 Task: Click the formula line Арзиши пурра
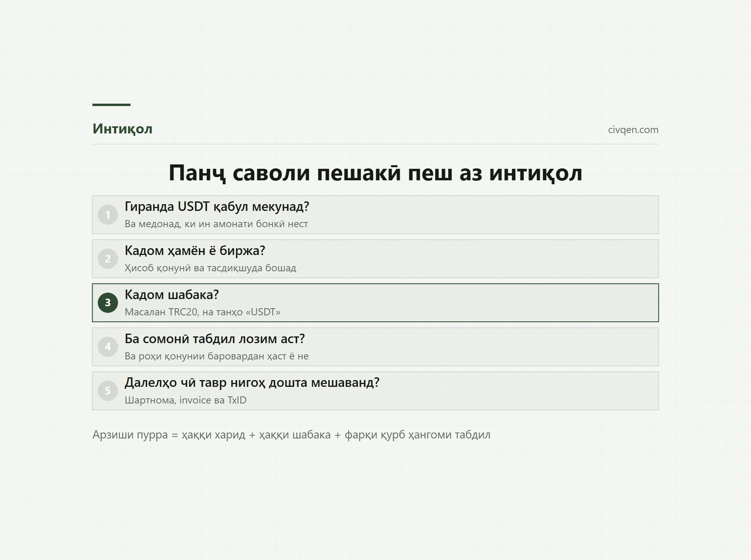291,435
